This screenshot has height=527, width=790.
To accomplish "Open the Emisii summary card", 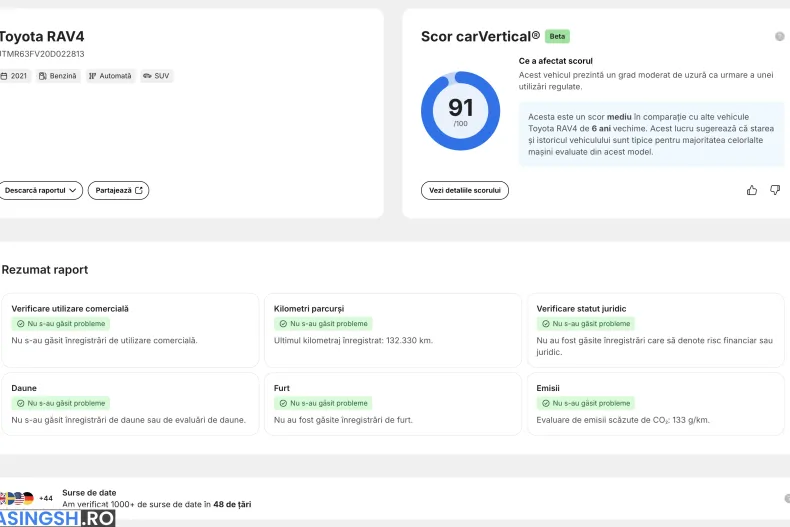I will click(655, 404).
